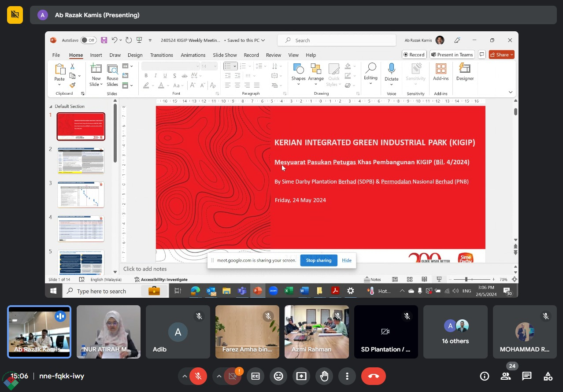563x392 pixels.
Task: Open the Arrange dropdown
Action: 316,75
